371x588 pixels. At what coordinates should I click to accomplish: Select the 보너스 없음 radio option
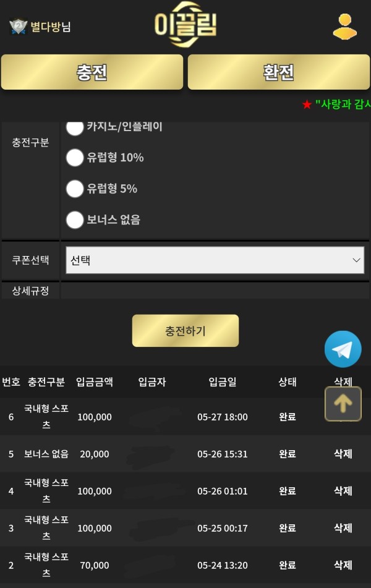click(75, 219)
